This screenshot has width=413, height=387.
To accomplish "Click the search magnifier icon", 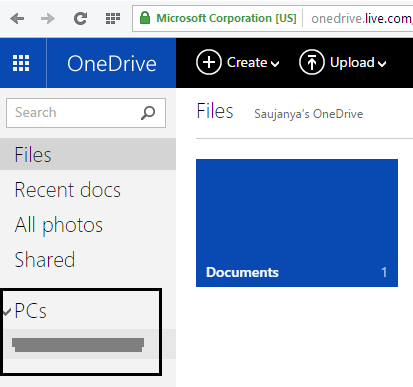I will pos(148,113).
